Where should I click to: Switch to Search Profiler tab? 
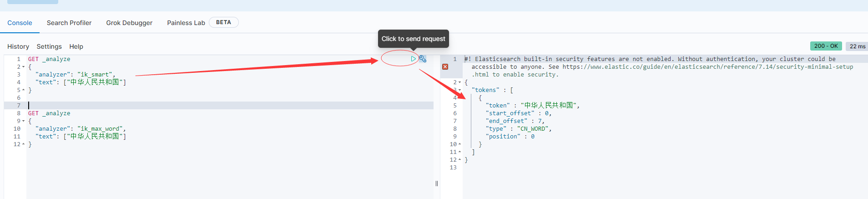[69, 23]
